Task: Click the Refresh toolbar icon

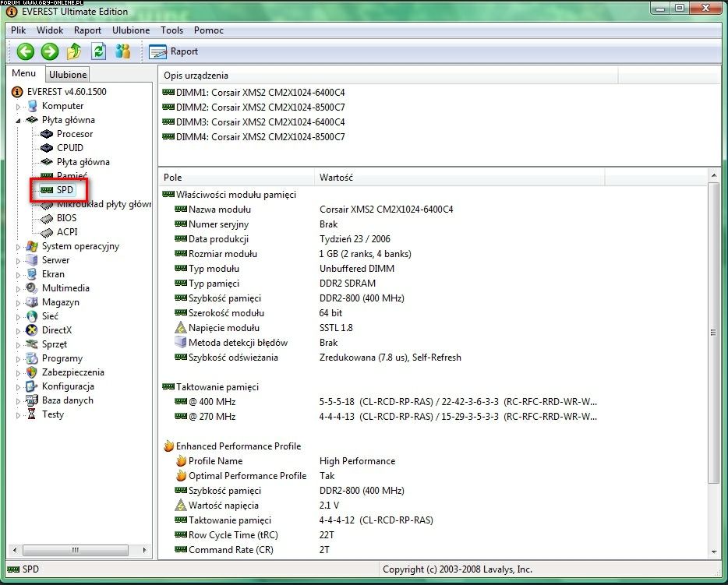Action: [x=98, y=51]
